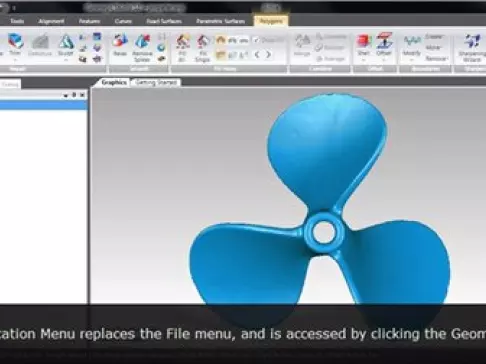Expand the Trim dropdown arrow
Screen dimensions: 486x364
click(x=15, y=60)
